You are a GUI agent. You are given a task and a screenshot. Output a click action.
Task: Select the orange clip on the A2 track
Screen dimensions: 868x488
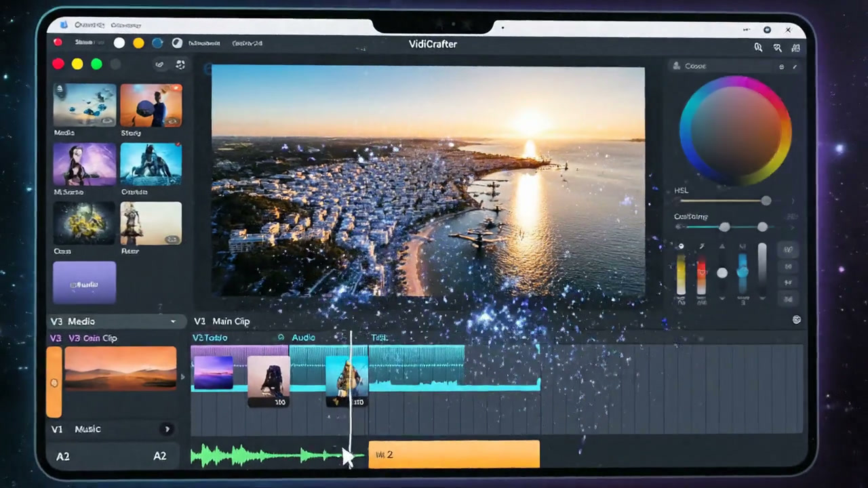[x=454, y=454]
